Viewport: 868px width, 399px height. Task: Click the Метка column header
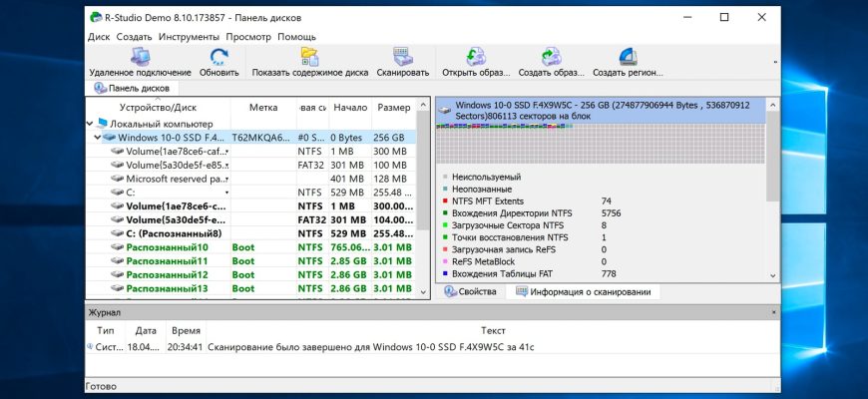(x=263, y=108)
